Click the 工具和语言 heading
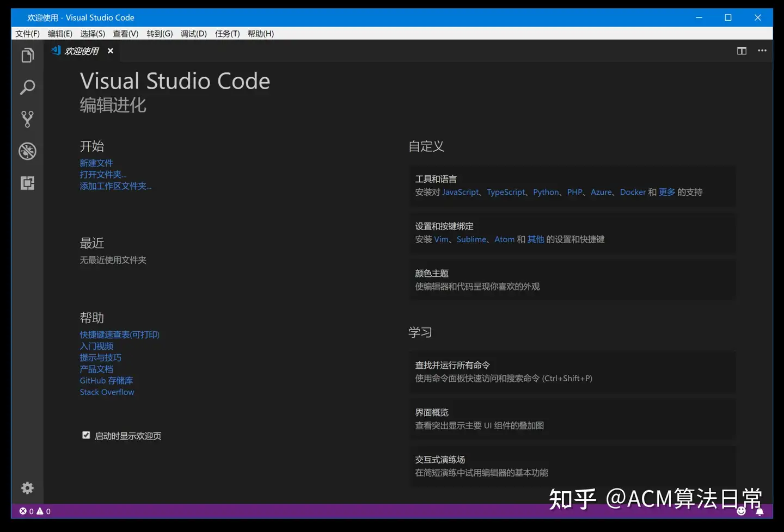784x532 pixels. (436, 179)
